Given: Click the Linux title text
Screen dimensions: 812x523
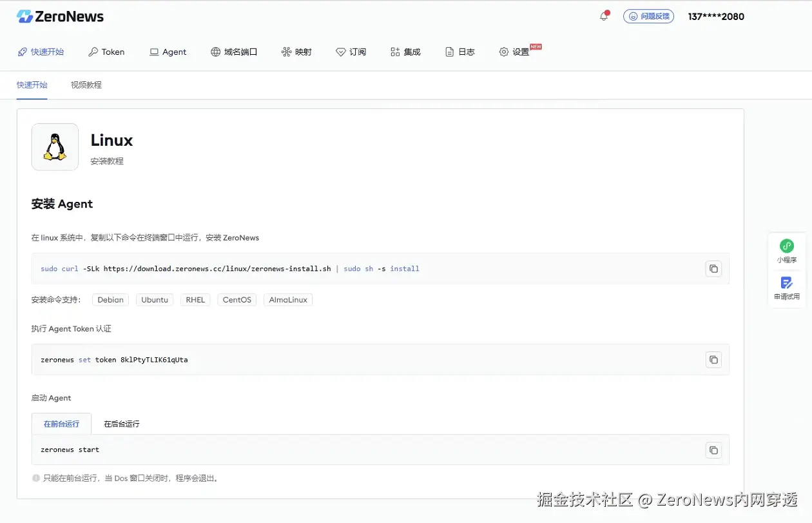Looking at the screenshot, I should (111, 140).
